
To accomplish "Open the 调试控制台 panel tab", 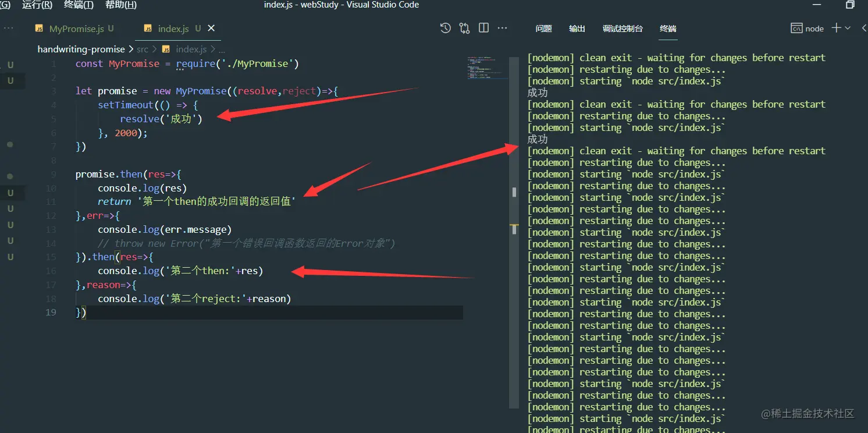I will [622, 29].
